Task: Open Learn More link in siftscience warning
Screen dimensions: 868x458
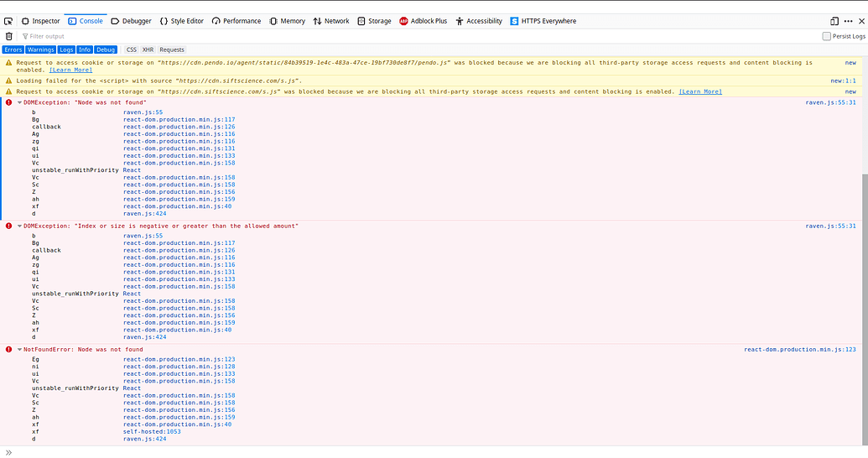Action: point(700,91)
